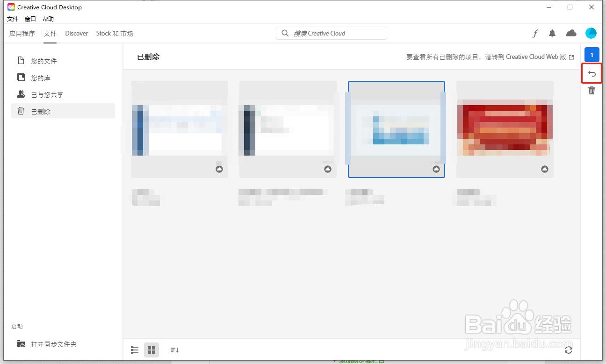
Task: Click the search magnifier icon
Action: tap(285, 33)
